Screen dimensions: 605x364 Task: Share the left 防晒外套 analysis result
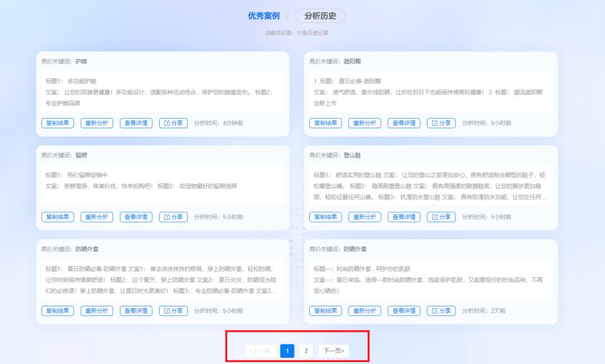pos(174,311)
